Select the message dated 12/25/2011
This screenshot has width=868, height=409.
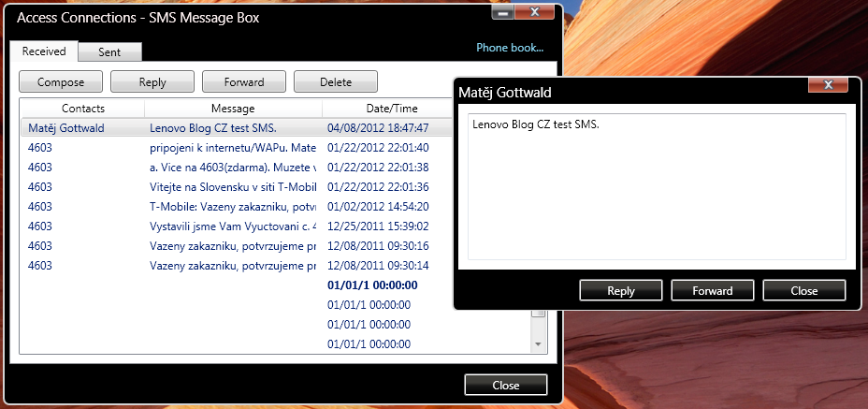point(378,226)
